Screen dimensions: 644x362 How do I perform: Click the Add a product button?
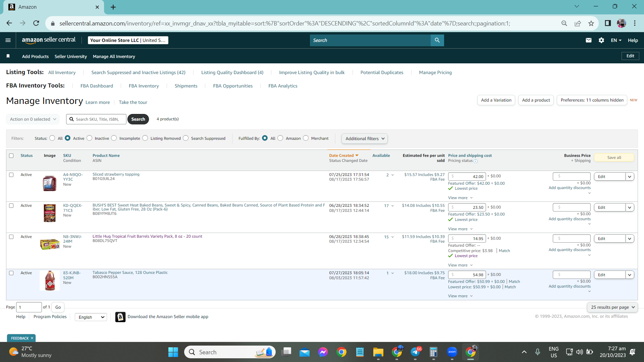[536, 100]
